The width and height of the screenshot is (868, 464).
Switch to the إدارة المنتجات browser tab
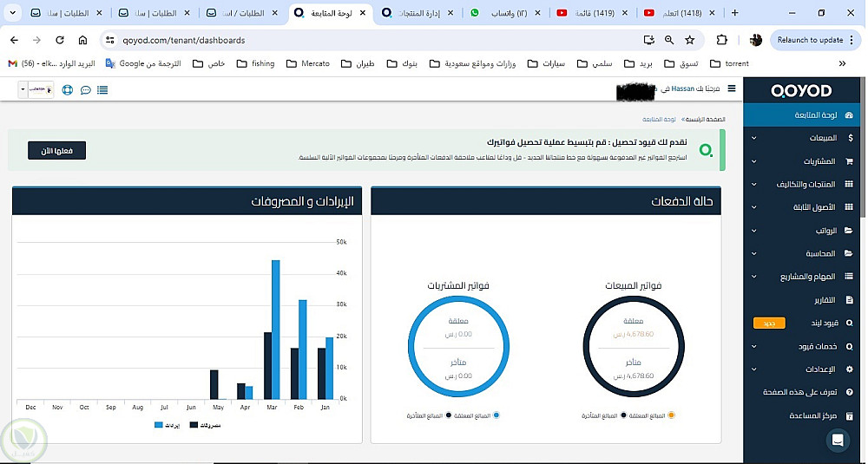tap(418, 13)
